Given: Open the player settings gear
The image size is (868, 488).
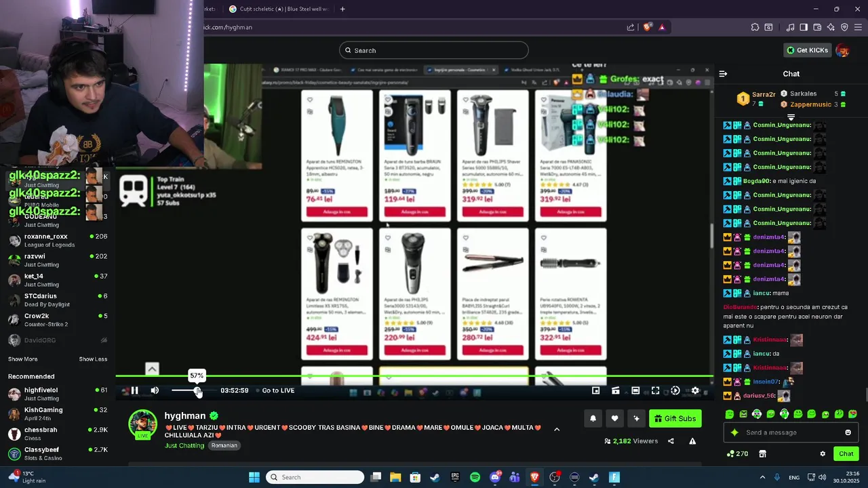Looking at the screenshot, I should point(695,390).
